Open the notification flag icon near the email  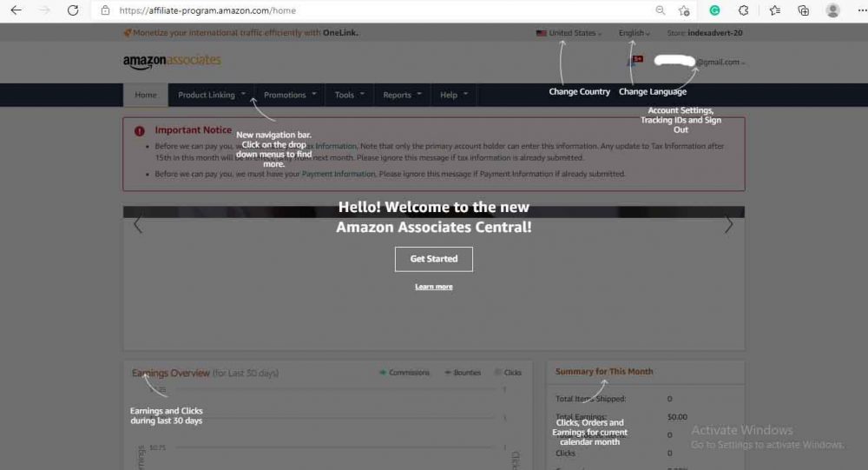(x=635, y=61)
